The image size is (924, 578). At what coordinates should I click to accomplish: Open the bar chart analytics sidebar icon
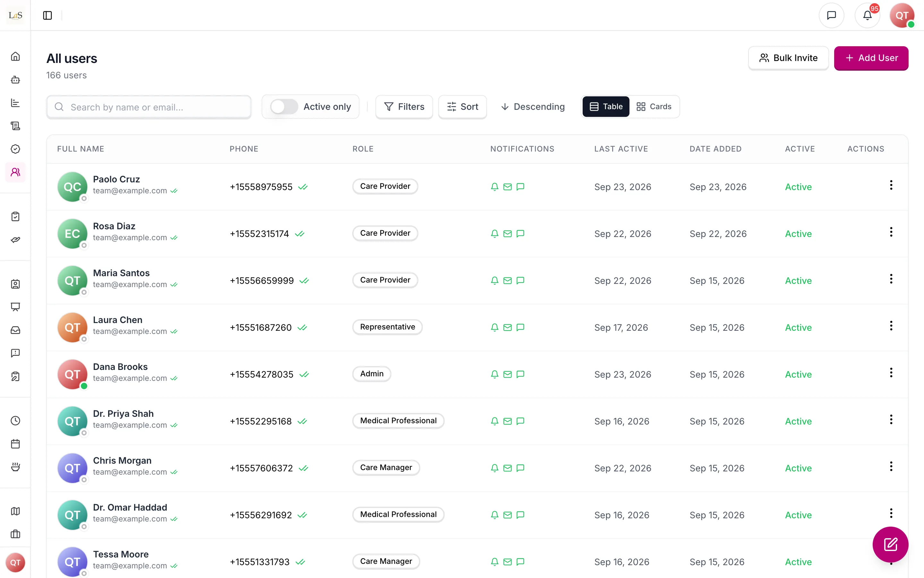(15, 103)
